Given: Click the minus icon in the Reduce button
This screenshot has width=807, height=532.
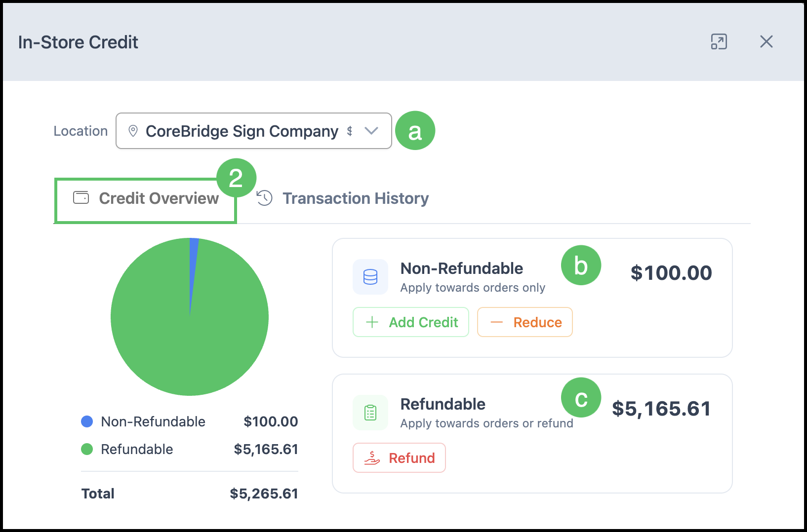Looking at the screenshot, I should [496, 322].
